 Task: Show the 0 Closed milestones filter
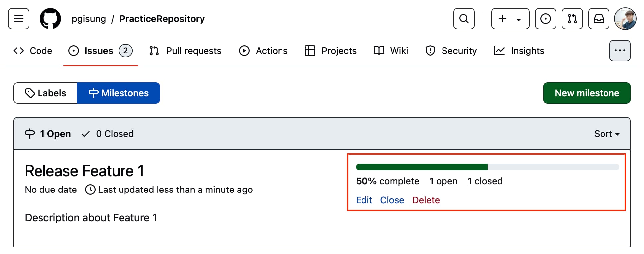(108, 134)
